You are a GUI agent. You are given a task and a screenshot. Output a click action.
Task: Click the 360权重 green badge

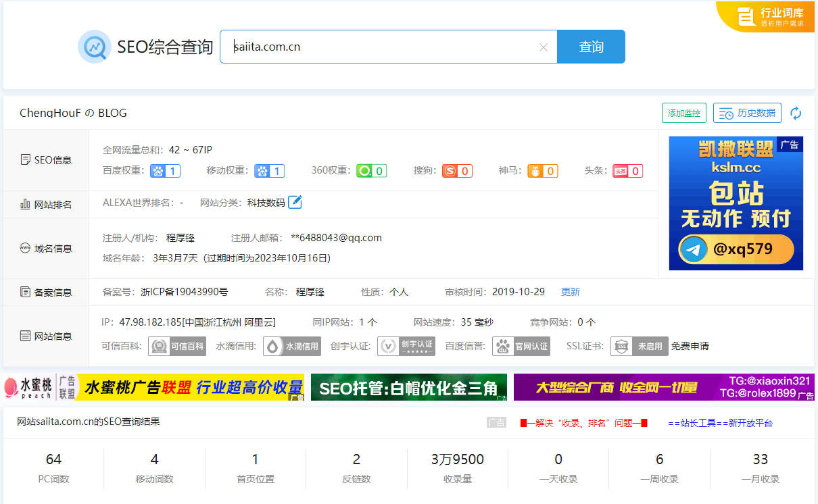371,171
